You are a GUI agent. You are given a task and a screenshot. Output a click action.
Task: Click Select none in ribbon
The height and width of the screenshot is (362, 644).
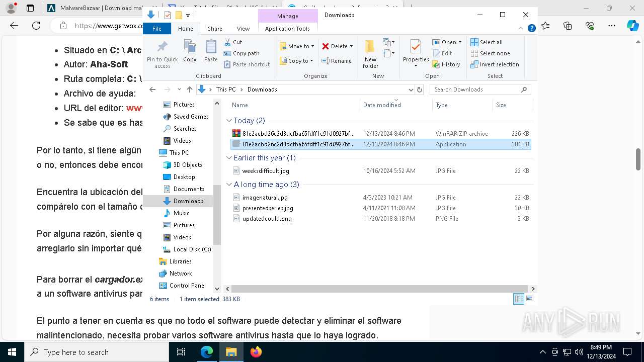coord(490,53)
